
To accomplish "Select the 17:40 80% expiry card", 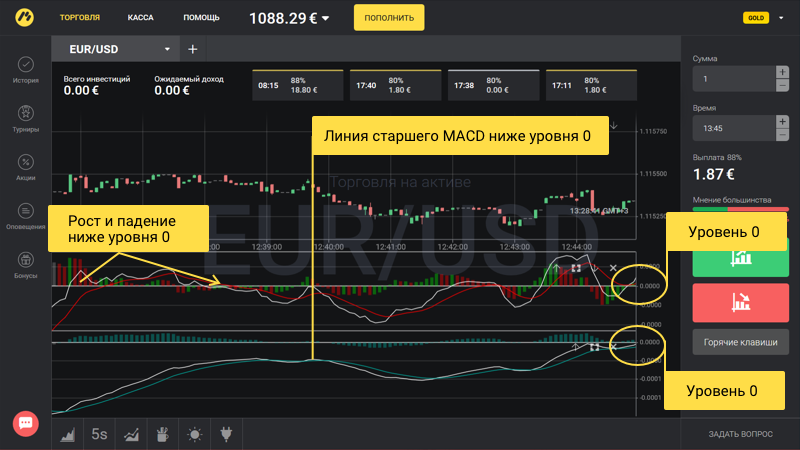I will [395, 85].
